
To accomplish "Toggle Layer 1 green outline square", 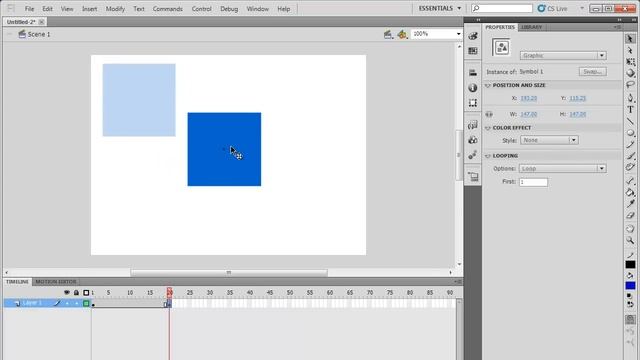I will click(86, 303).
